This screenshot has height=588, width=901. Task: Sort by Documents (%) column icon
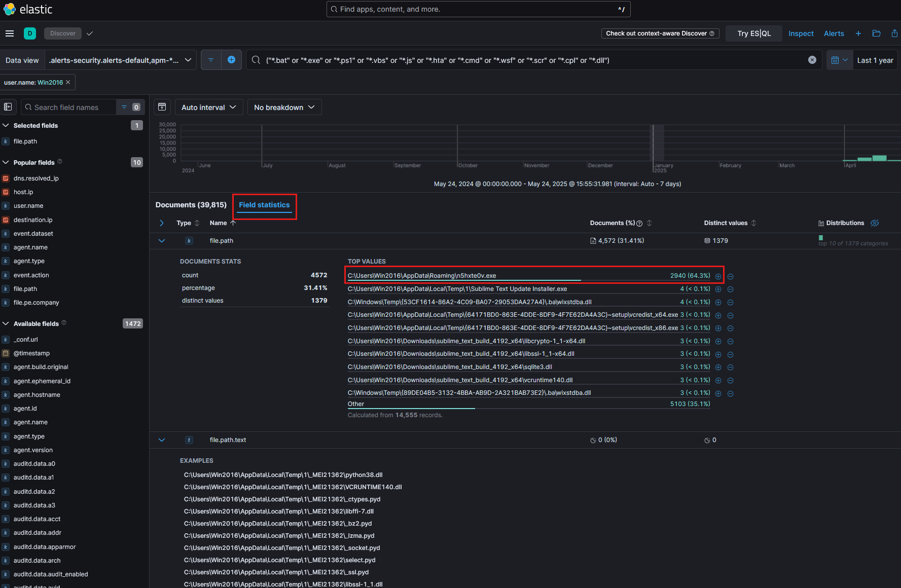(649, 223)
